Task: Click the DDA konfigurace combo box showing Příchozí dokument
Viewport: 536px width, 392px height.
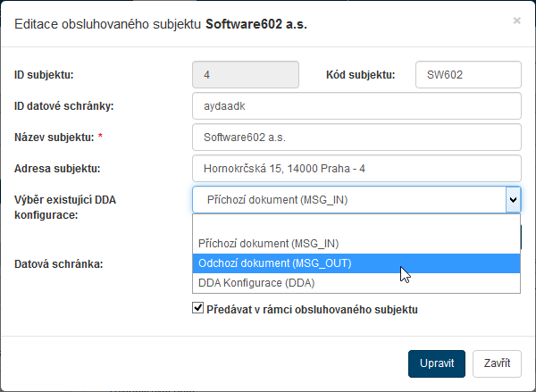Action: (348, 200)
